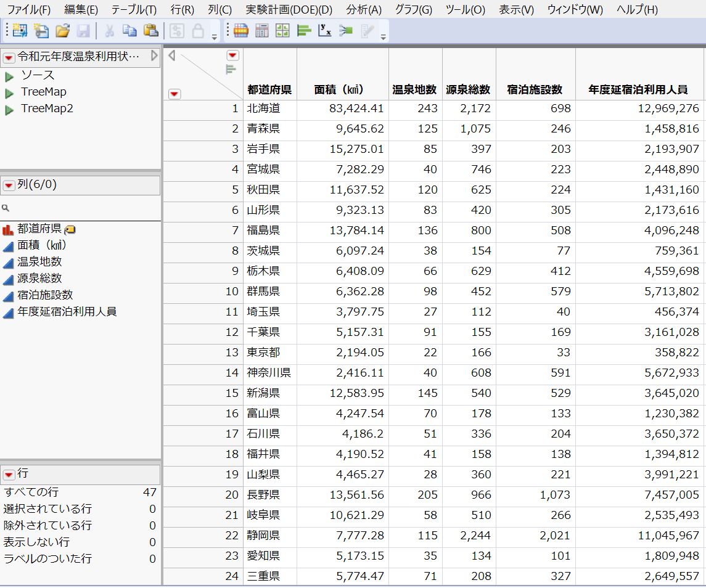The width and height of the screenshot is (706, 588).
Task: Open the ファイル(F) menu
Action: [x=28, y=9]
